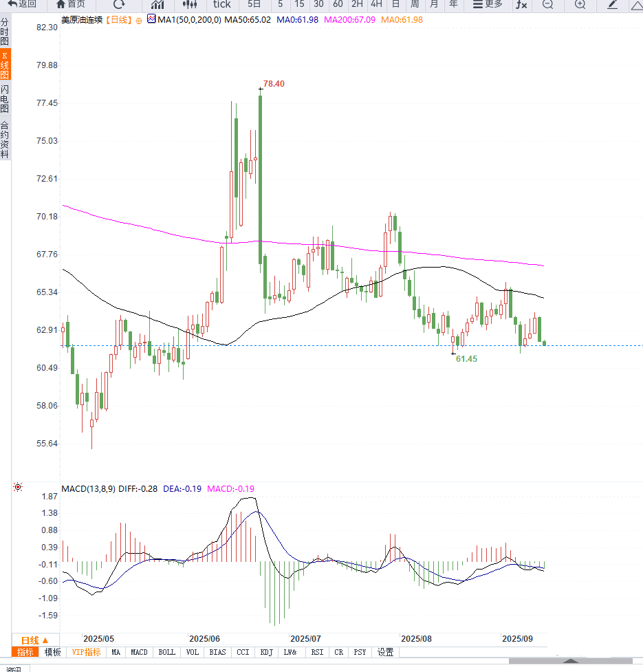This screenshot has width=643, height=672.
Task: Zoom out with the minus magnifier
Action: coord(547,4)
